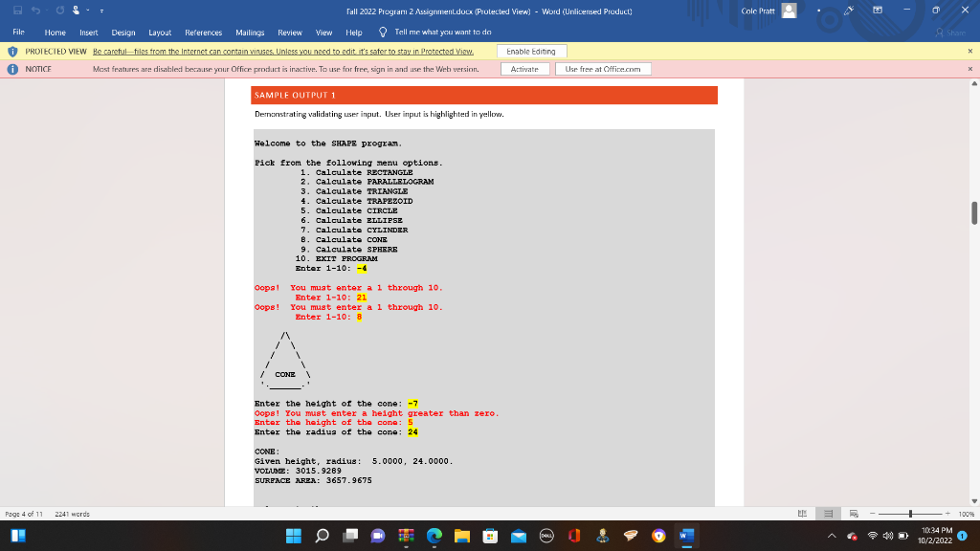Switch to Print Layout view mode
The image size is (980, 551).
click(x=827, y=513)
